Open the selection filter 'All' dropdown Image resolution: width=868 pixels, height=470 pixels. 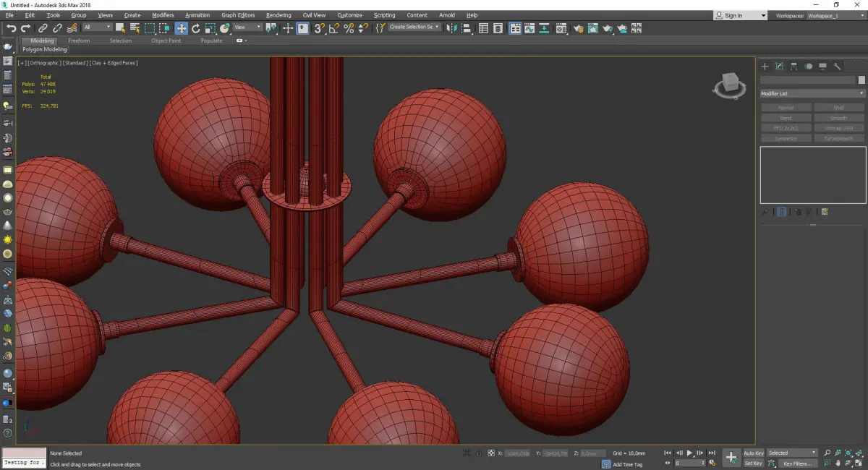click(97, 27)
